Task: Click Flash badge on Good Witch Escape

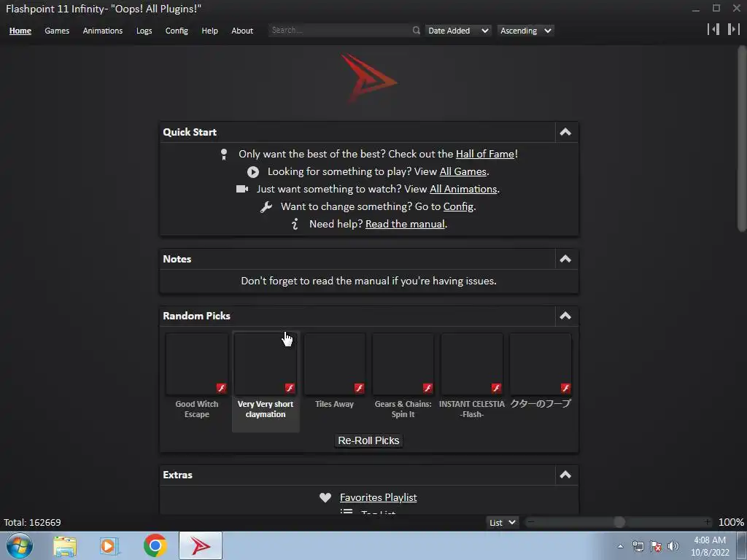Action: 222,388
